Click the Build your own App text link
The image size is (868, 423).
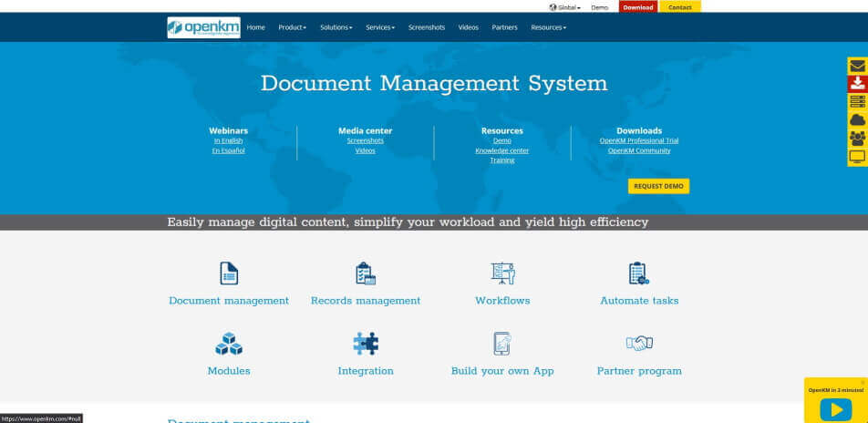pyautogui.click(x=502, y=371)
